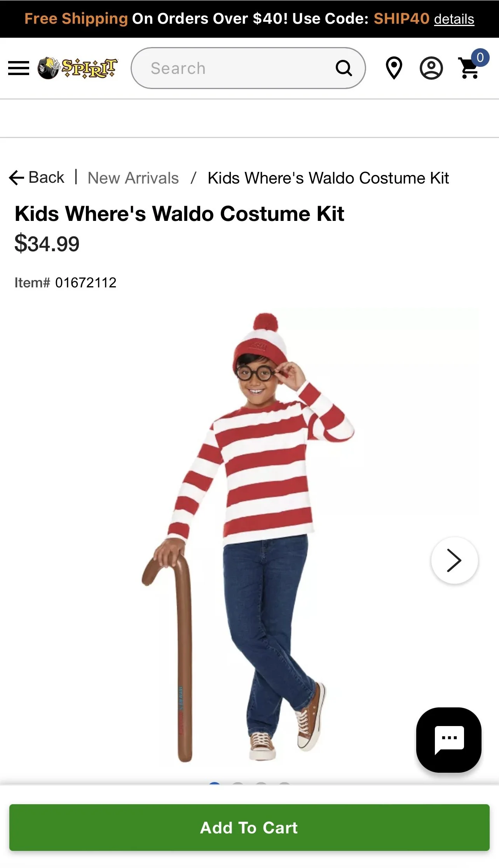Viewport: 499px width, 868px height.
Task: Go to New Arrivals breadcrumb
Action: [133, 178]
